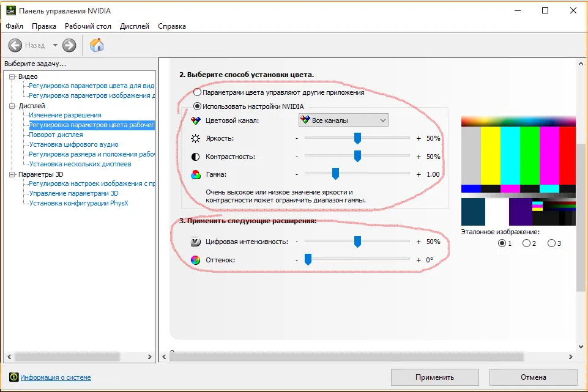
Task: Open the Рабочий стол menu
Action: click(88, 26)
